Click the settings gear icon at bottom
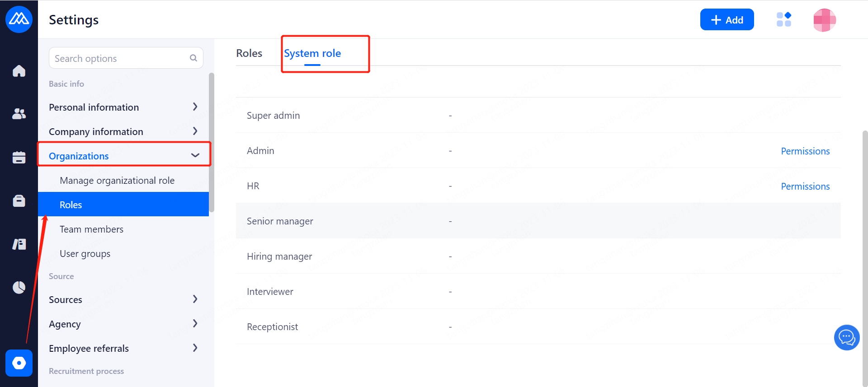 19,363
